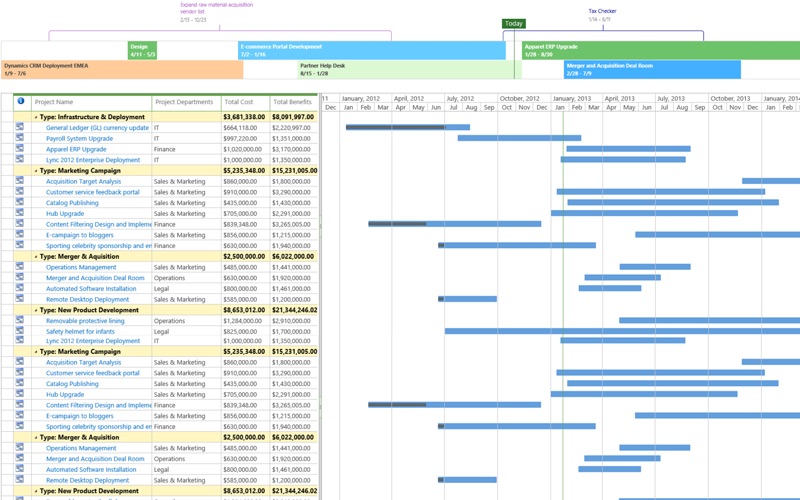Select the E-commerce Portal Development timeline bar
The image size is (800, 500).
click(371, 50)
